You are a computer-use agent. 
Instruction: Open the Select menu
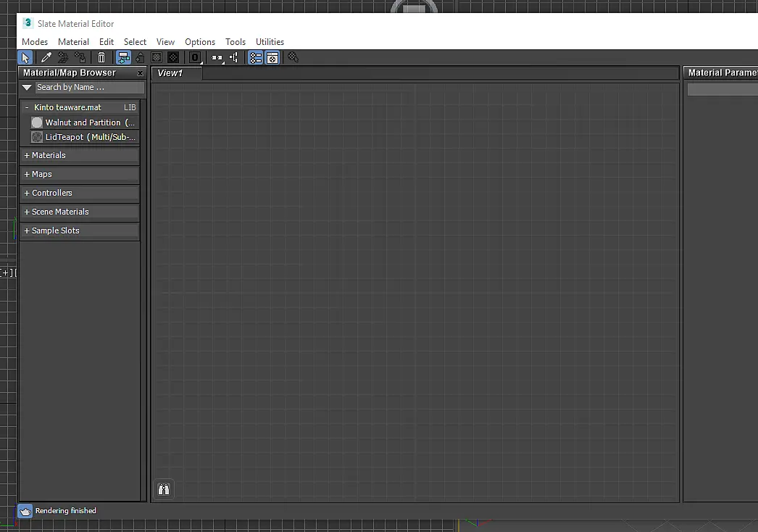click(135, 42)
